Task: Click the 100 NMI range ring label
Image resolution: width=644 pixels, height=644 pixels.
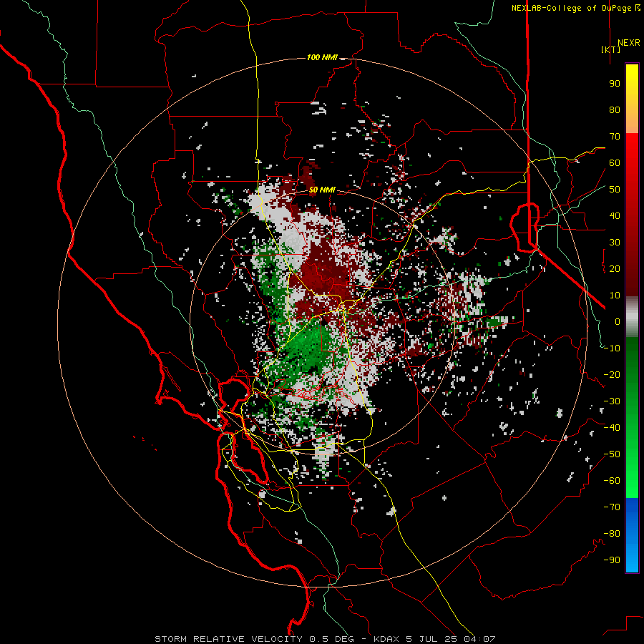Action: coord(323,57)
